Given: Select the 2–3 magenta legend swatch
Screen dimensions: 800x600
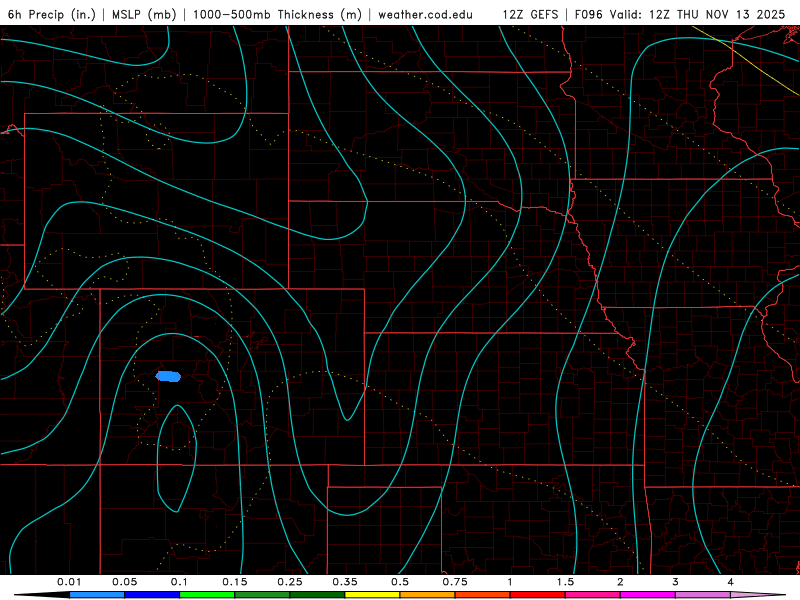Looking at the screenshot, I should pos(648,595).
